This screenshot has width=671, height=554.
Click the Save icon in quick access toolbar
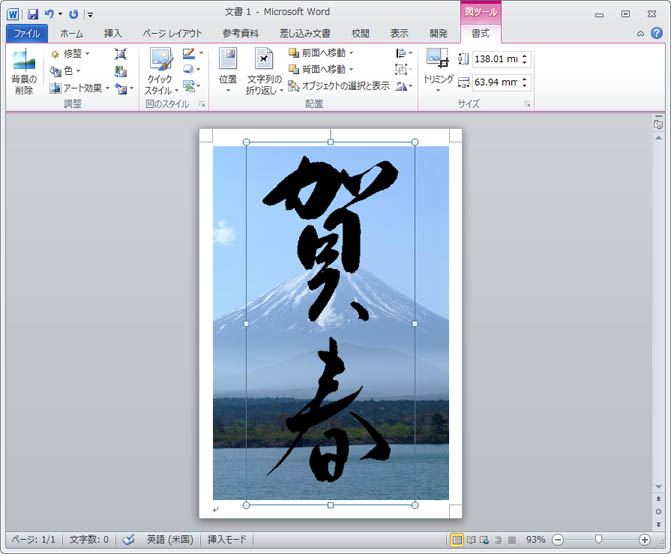coord(32,14)
